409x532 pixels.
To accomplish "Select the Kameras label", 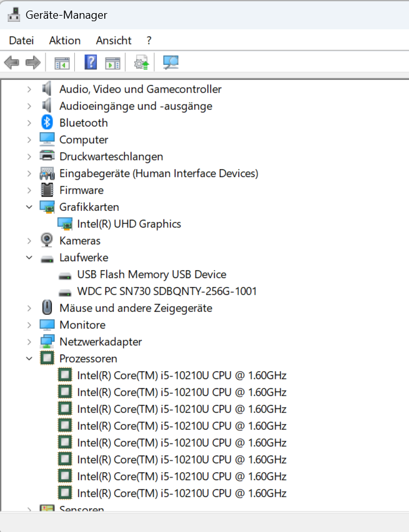I will [x=80, y=241].
